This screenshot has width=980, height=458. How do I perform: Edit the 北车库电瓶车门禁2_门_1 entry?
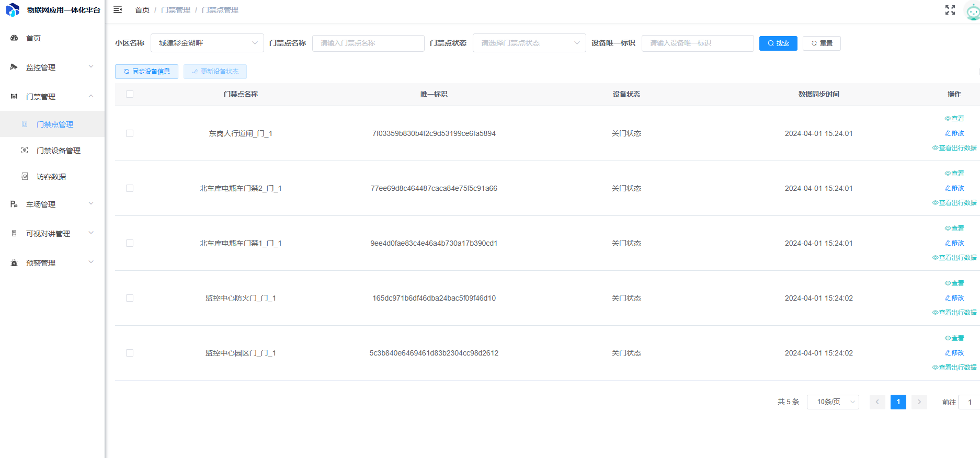click(954, 188)
